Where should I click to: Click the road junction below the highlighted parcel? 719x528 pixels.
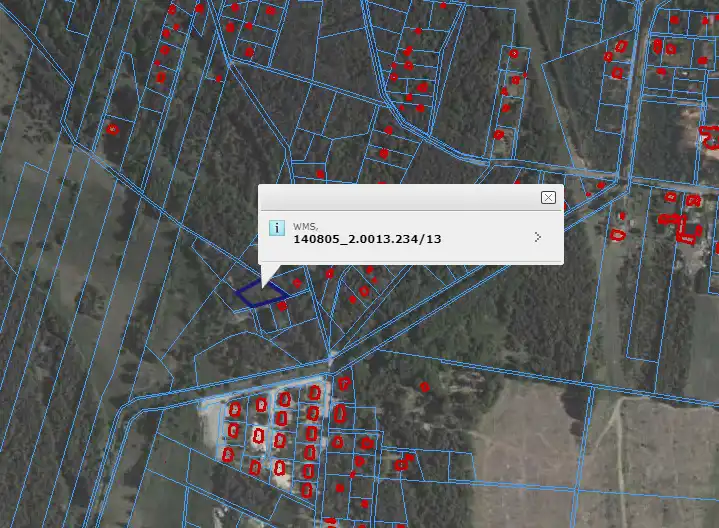point(331,357)
